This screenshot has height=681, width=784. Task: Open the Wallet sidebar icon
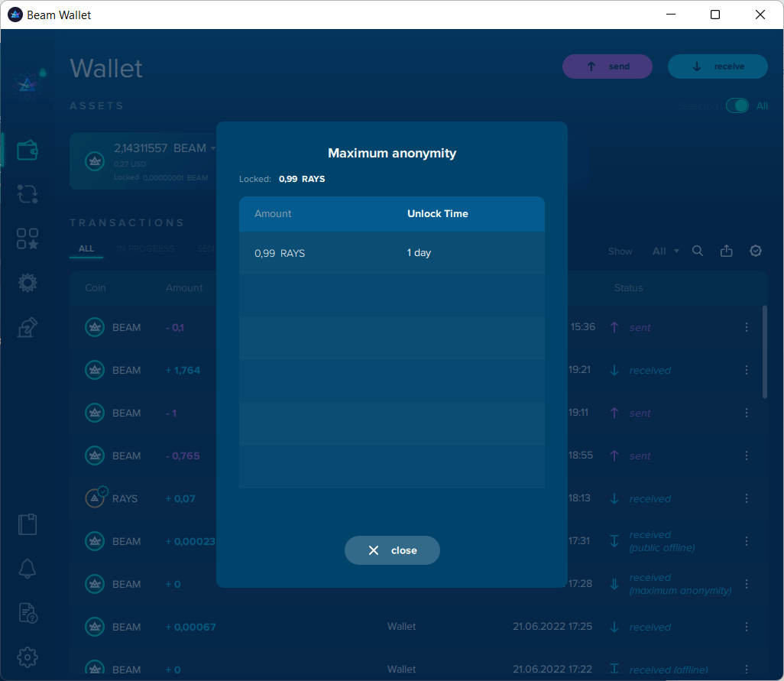point(28,150)
